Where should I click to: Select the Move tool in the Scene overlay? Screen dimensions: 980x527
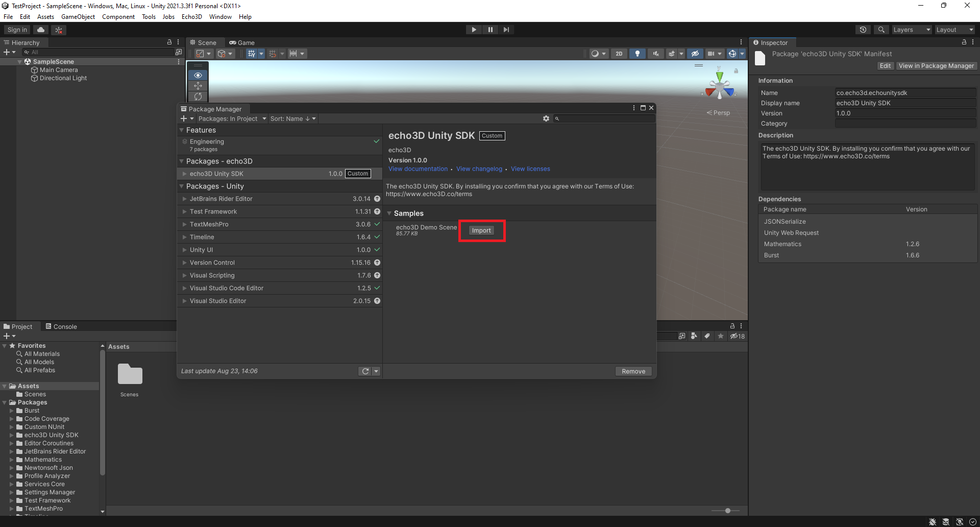(x=198, y=86)
